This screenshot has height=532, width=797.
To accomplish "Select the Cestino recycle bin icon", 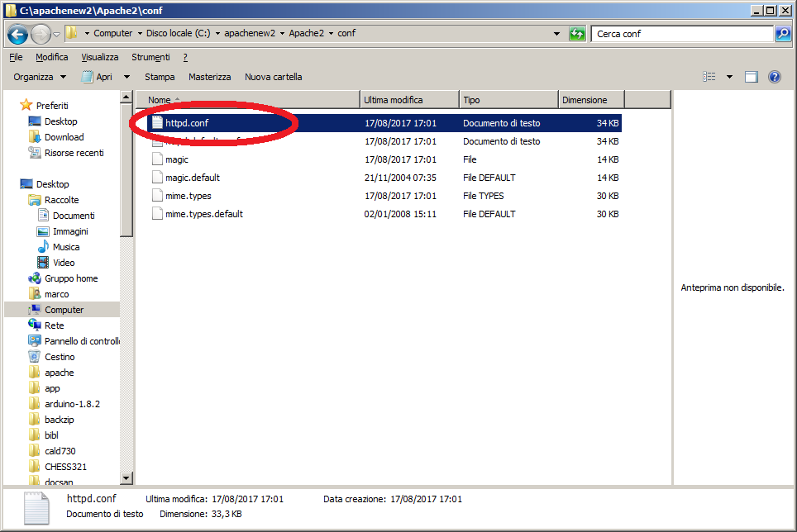I will coord(35,357).
